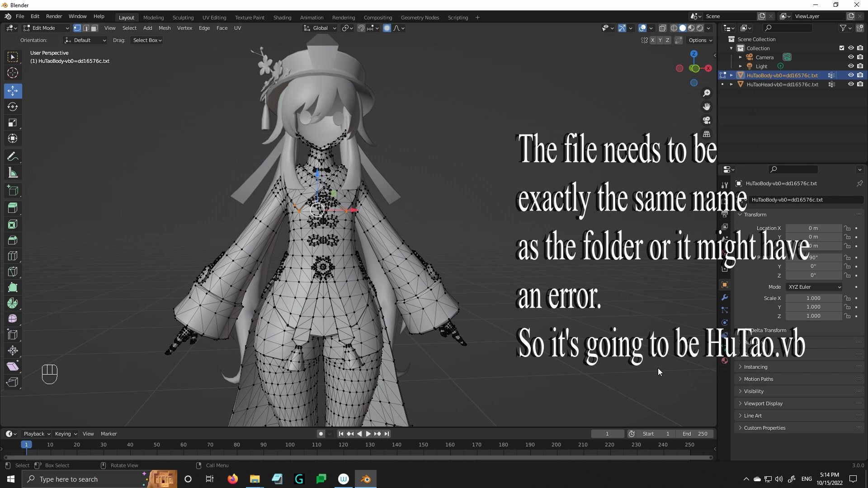Select the Loop Cut tool

tap(13, 256)
